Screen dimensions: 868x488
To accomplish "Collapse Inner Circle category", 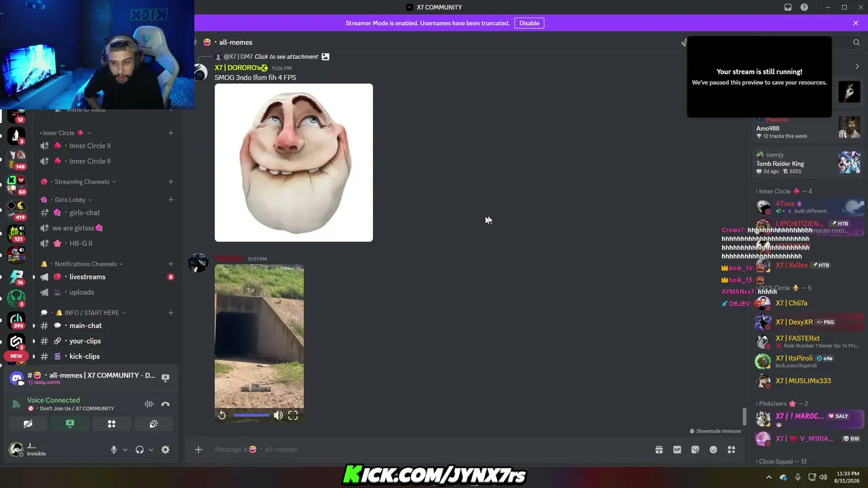I will tap(65, 133).
